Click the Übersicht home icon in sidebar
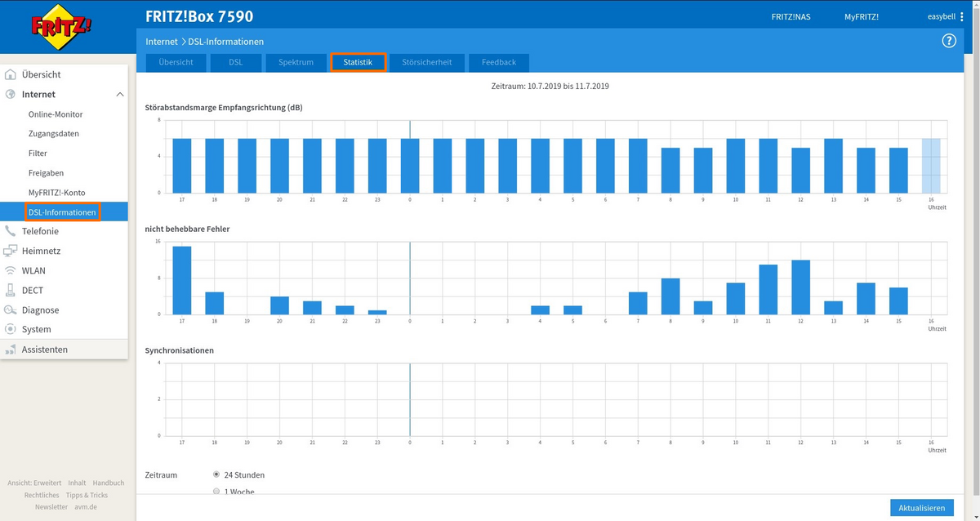The width and height of the screenshot is (980, 521). 11,74
